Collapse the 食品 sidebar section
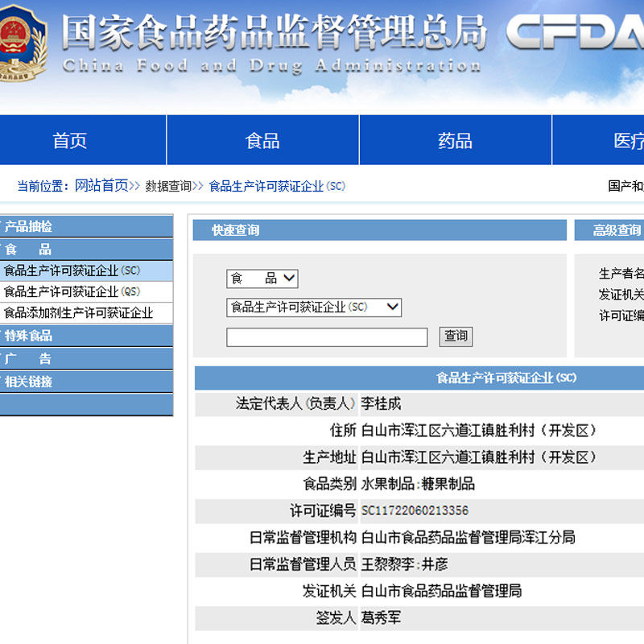The width and height of the screenshot is (644, 644). [86, 250]
